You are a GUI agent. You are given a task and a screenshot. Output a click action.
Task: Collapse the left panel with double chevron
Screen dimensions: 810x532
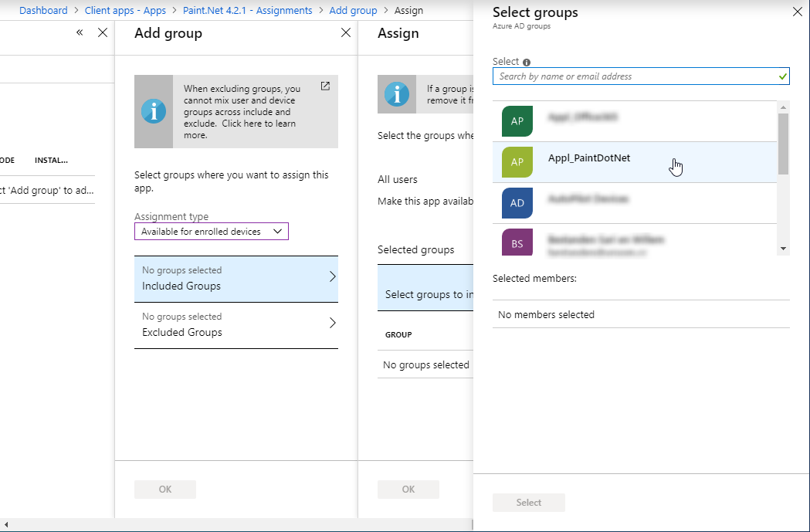pyautogui.click(x=80, y=33)
